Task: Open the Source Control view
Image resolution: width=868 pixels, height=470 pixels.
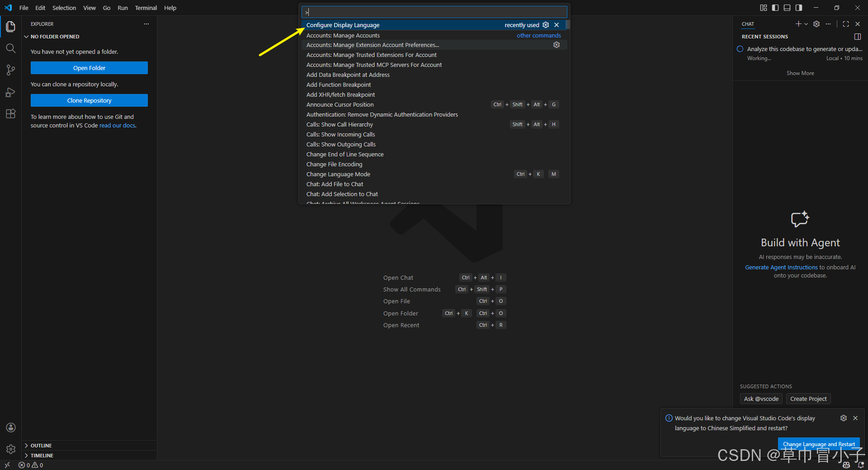Action: click(x=11, y=70)
